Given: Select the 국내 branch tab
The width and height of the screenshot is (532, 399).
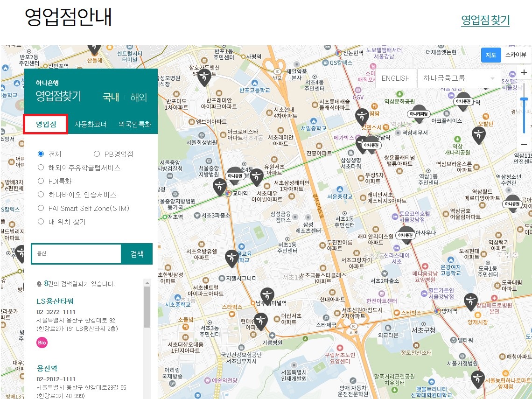Looking at the screenshot, I should 111,98.
